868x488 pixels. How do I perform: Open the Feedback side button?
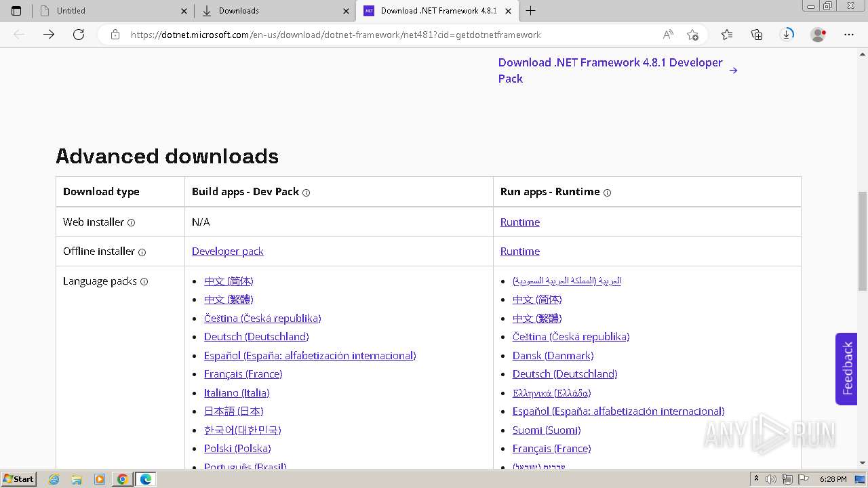coord(846,369)
